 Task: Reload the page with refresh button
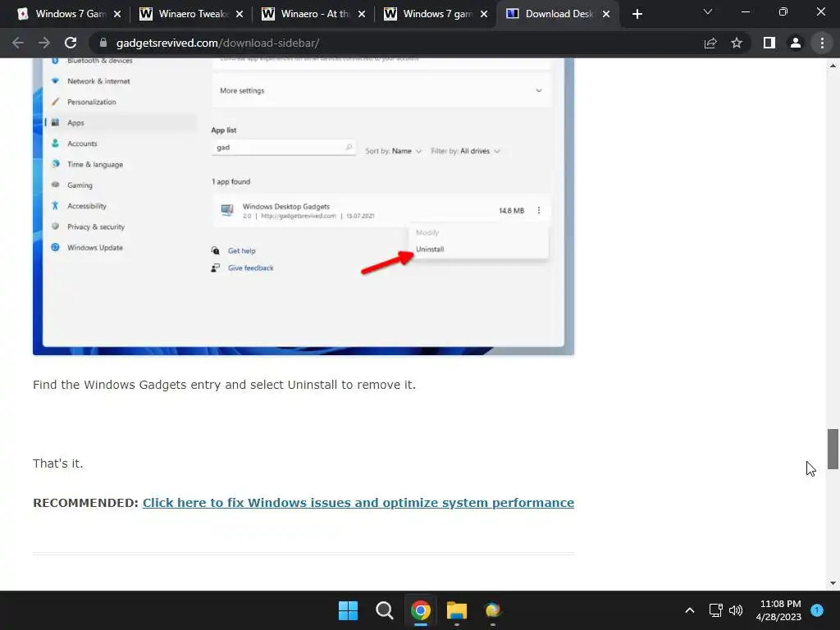coord(71,43)
